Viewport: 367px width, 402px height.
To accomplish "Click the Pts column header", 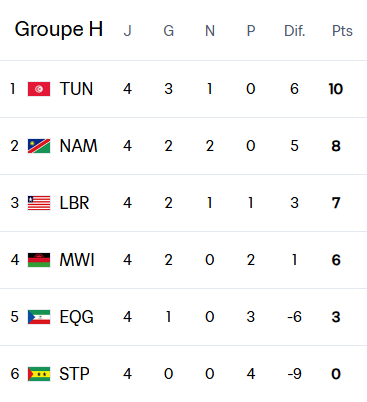I will point(342,31).
